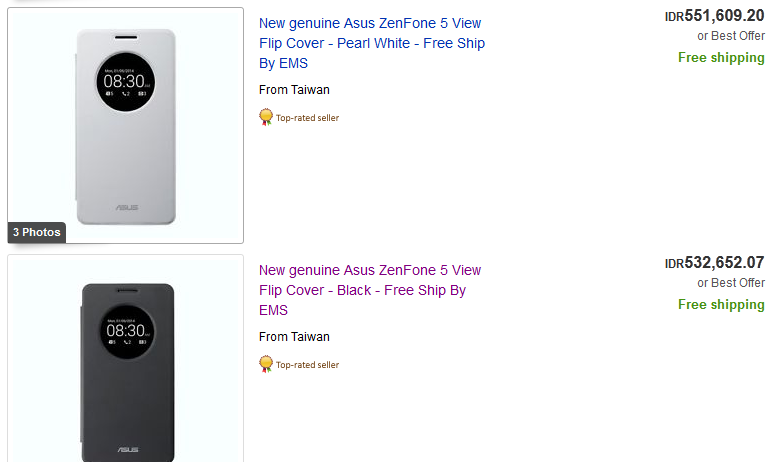
Task: Click the 08:30 clock window on the white cover
Action: [x=126, y=80]
